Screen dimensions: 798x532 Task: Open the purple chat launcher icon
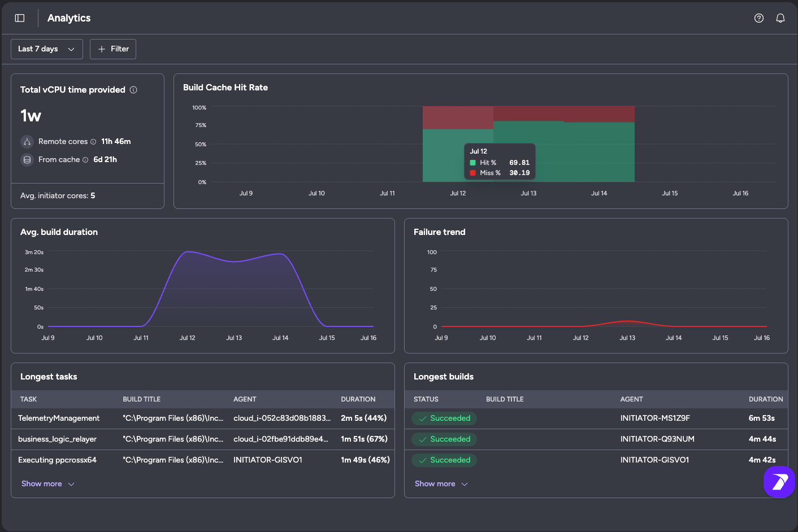point(779,482)
